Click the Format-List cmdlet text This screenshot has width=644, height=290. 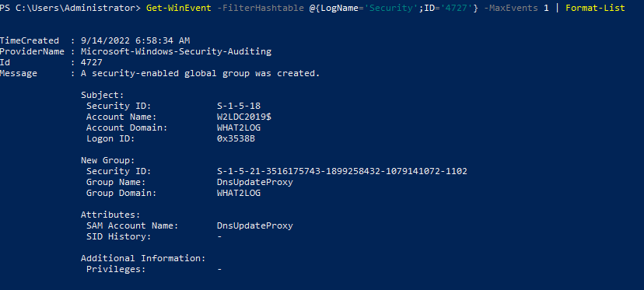point(595,9)
